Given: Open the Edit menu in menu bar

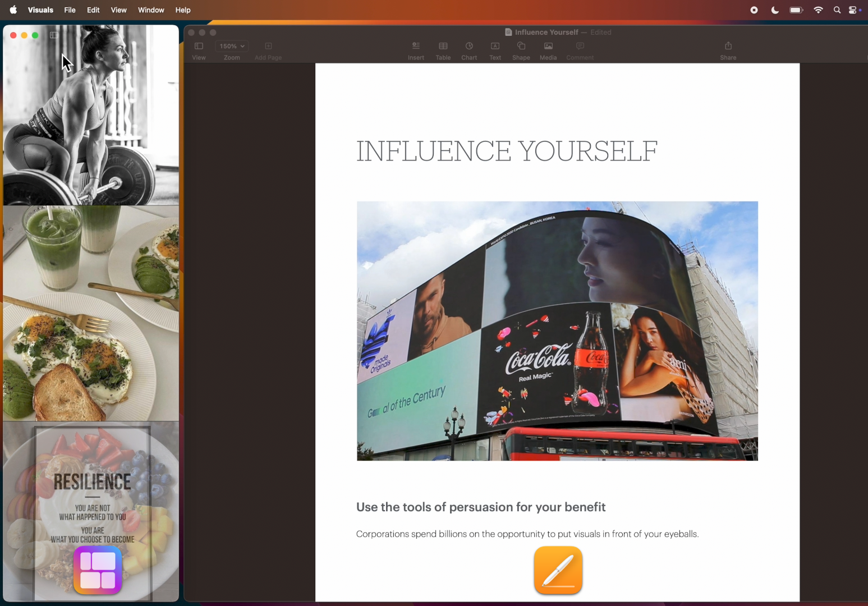Looking at the screenshot, I should point(93,10).
